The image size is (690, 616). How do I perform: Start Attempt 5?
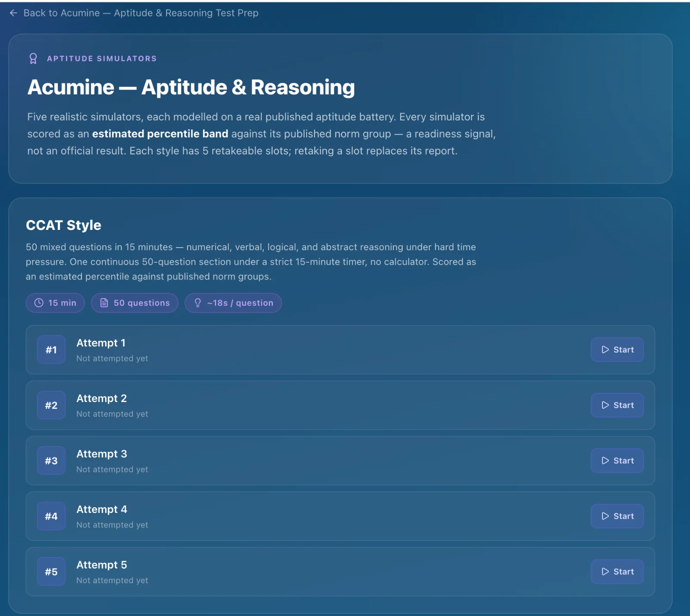[x=617, y=572]
